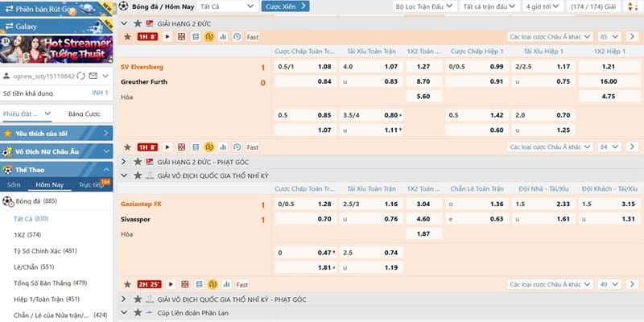Click the Cược Xiên button
This screenshot has height=322, width=644.
(286, 6)
